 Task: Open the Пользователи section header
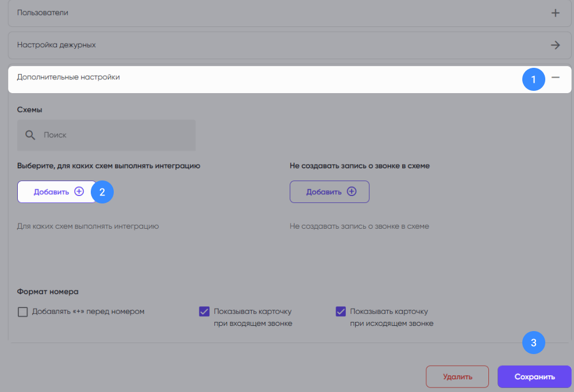pyautogui.click(x=290, y=13)
